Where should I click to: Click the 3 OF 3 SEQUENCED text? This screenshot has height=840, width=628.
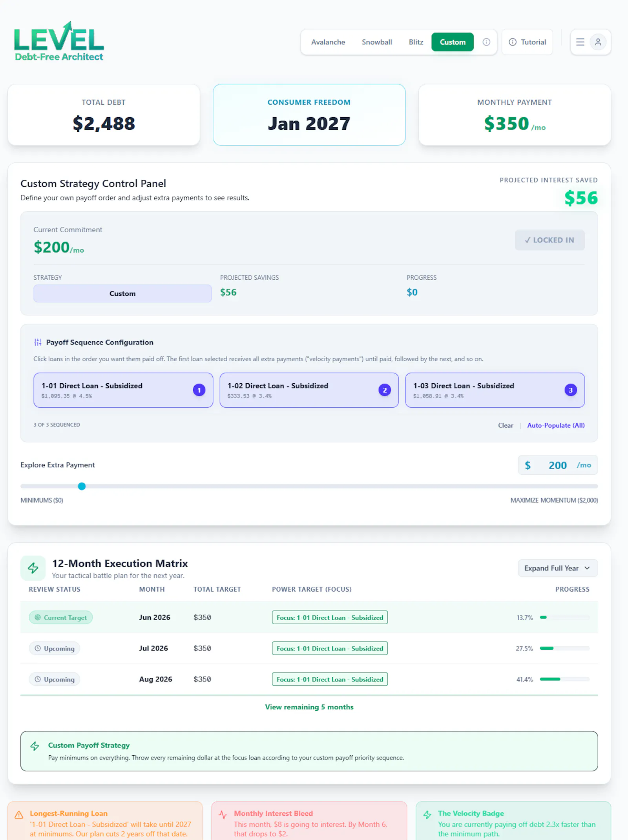click(57, 425)
